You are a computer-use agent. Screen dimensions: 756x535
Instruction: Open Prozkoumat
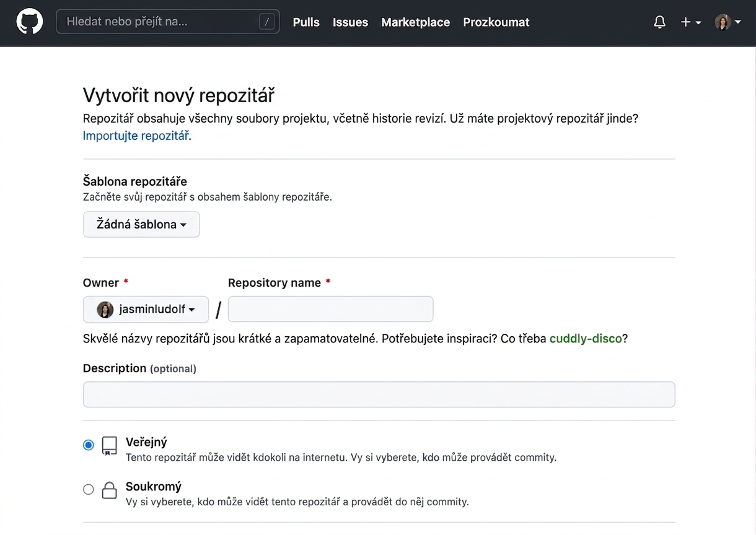[x=496, y=22]
